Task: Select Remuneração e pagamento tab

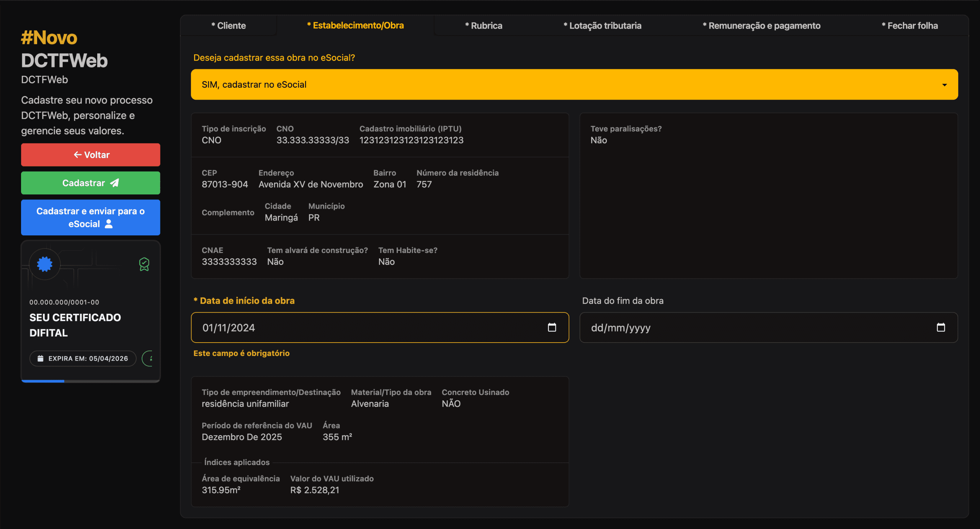Action: coord(761,26)
